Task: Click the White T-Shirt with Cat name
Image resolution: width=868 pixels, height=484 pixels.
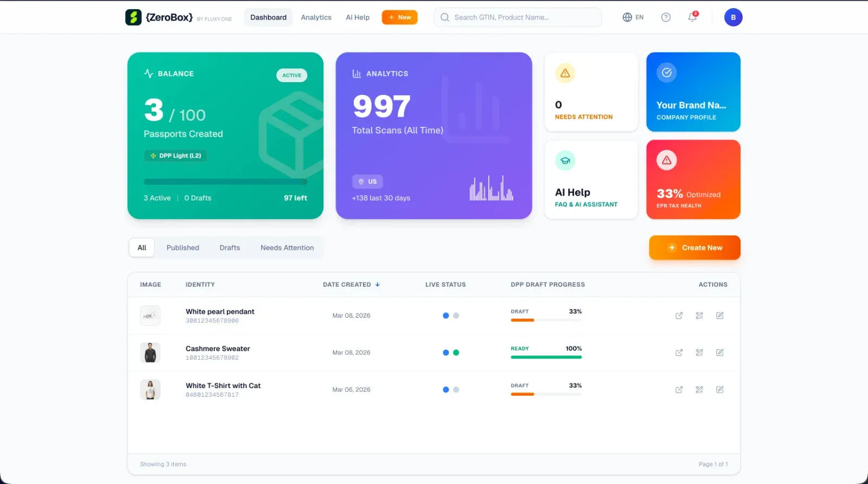Action: (223, 386)
